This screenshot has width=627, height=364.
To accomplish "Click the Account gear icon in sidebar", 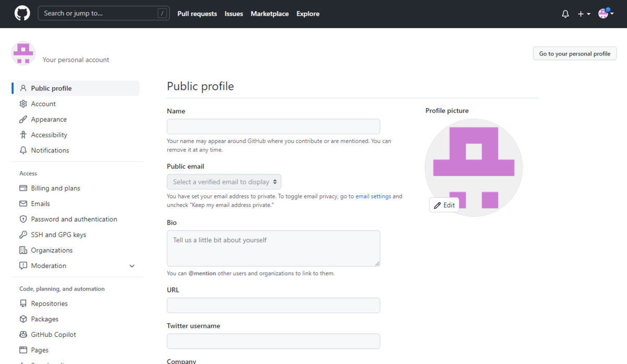I will tap(23, 104).
